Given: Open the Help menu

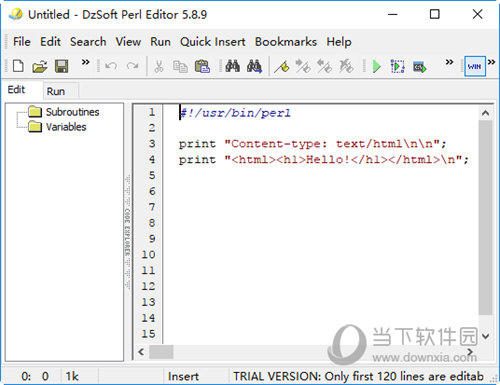Looking at the screenshot, I should [339, 42].
